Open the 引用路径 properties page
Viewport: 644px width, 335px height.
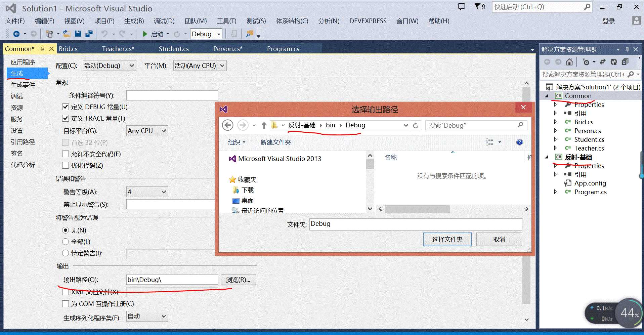pos(23,142)
